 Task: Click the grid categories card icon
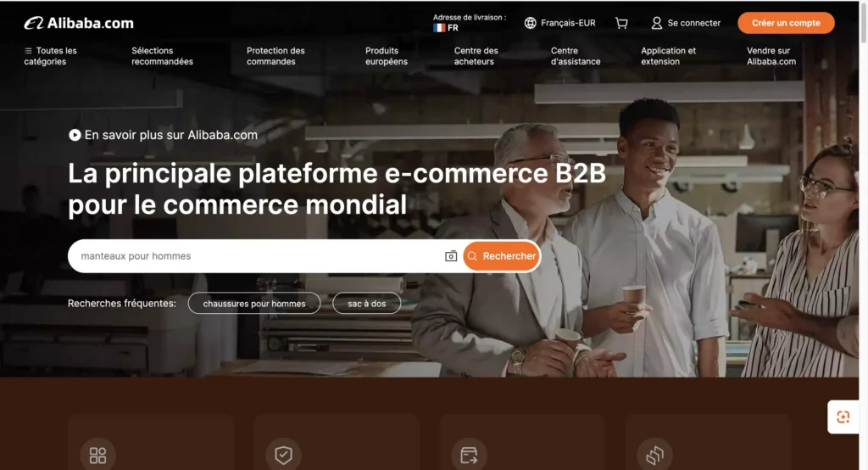click(98, 456)
